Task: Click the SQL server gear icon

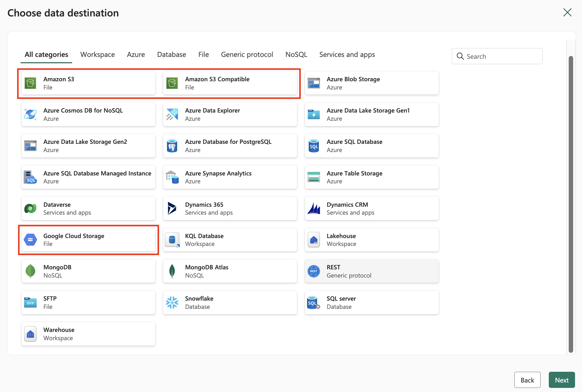Action: point(314,303)
